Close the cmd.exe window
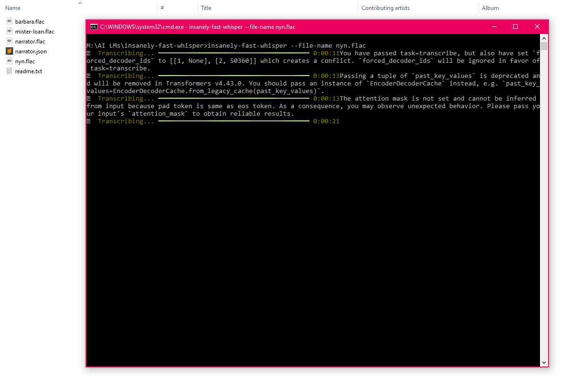 (x=537, y=27)
